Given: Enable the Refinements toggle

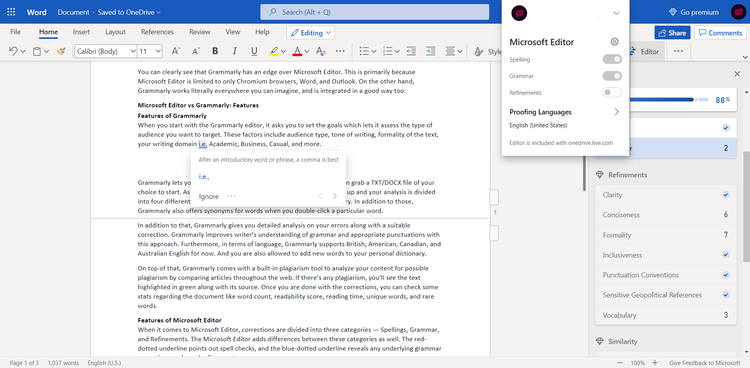Looking at the screenshot, I should pyautogui.click(x=612, y=92).
